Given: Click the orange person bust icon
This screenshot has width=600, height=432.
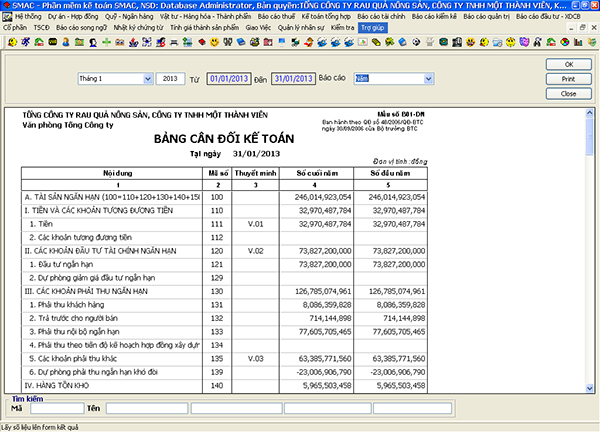Looking at the screenshot, I should pyautogui.click(x=66, y=42).
